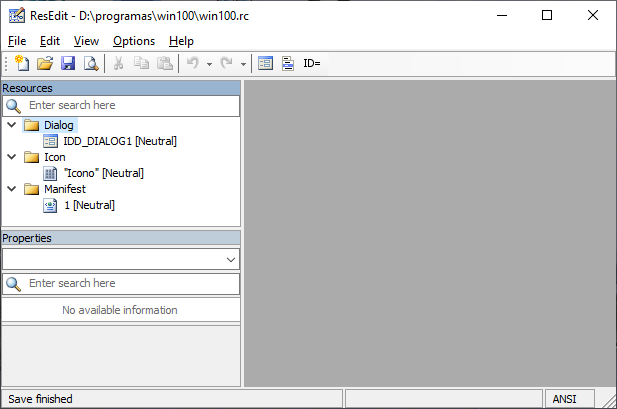Viewport: 617px width, 409px height.
Task: Click the Redo arrow icon
Action: [x=227, y=63]
